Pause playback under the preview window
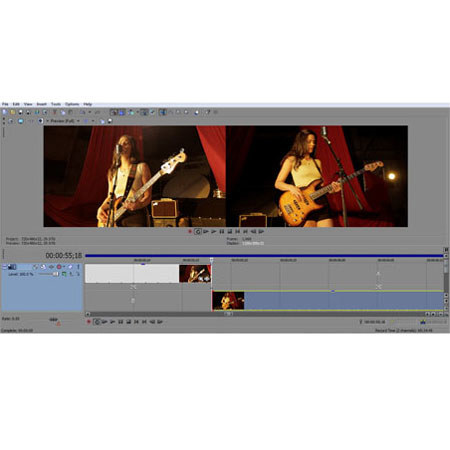This screenshot has height=450, width=450. [222, 231]
